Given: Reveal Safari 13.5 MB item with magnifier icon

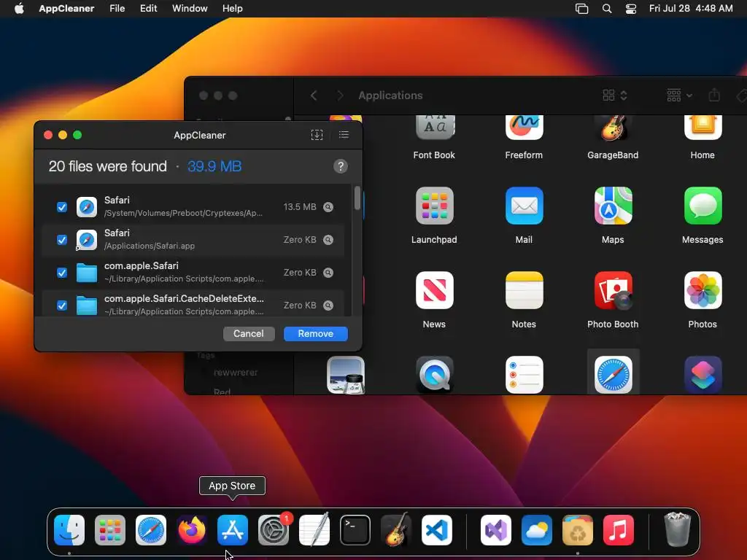Looking at the screenshot, I should (328, 206).
